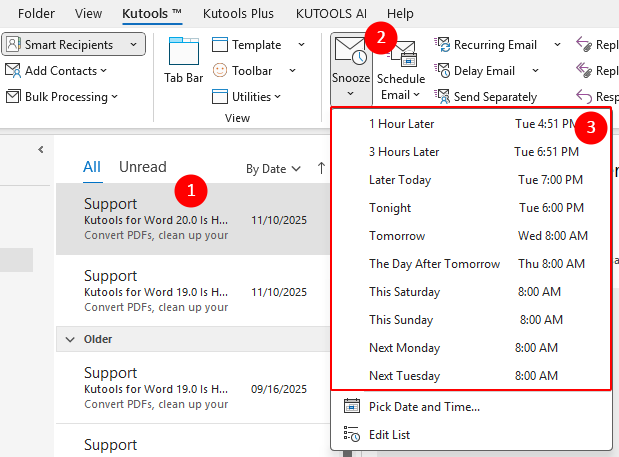Open the Folder ribbon tab

point(36,13)
